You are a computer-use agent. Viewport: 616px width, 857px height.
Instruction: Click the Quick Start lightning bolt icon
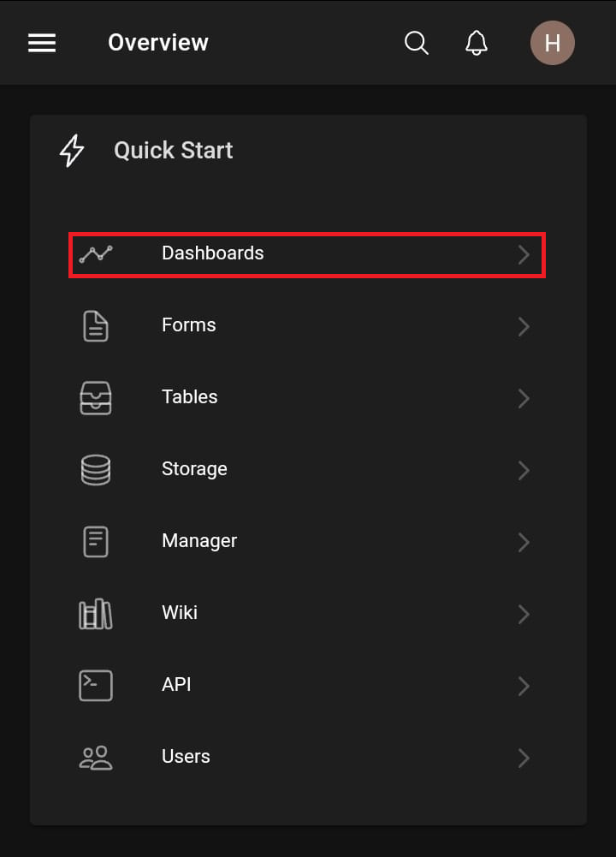point(72,151)
